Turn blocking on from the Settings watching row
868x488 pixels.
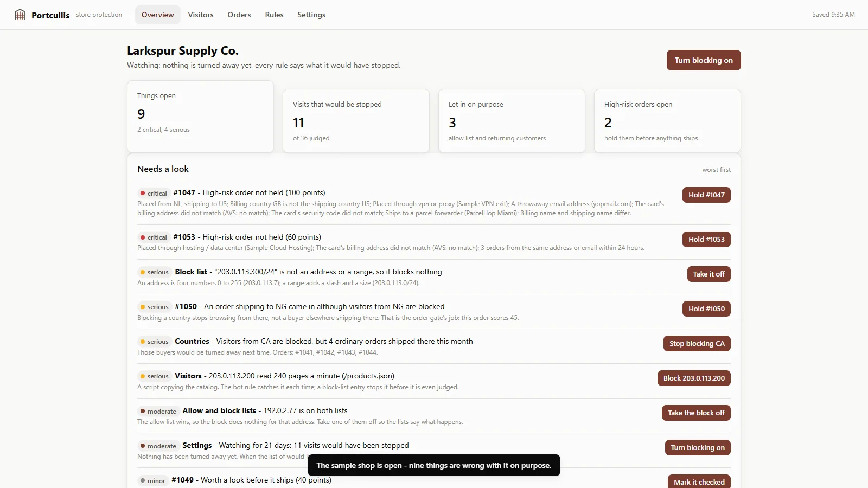[x=698, y=447]
